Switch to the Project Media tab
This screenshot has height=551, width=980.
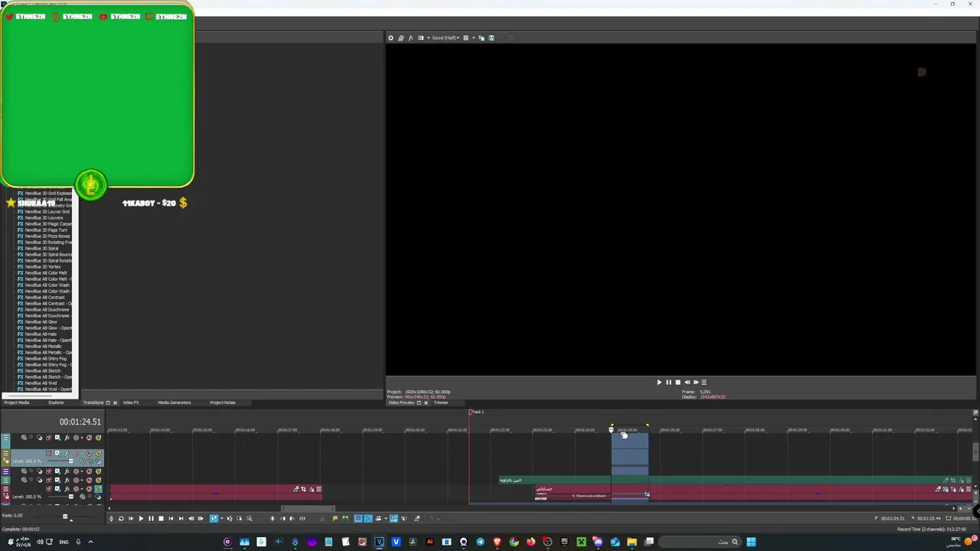click(x=17, y=403)
